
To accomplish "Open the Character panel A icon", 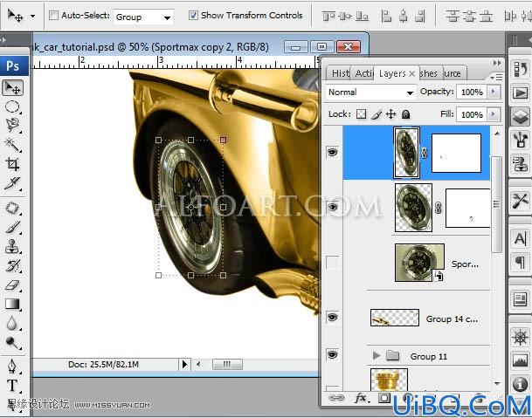I will [x=520, y=238].
